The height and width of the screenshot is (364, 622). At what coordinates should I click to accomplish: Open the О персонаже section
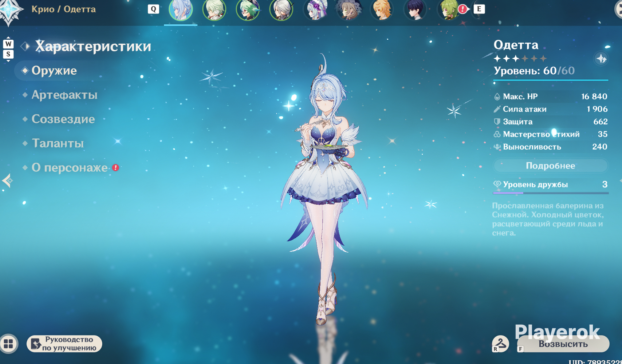(x=70, y=167)
